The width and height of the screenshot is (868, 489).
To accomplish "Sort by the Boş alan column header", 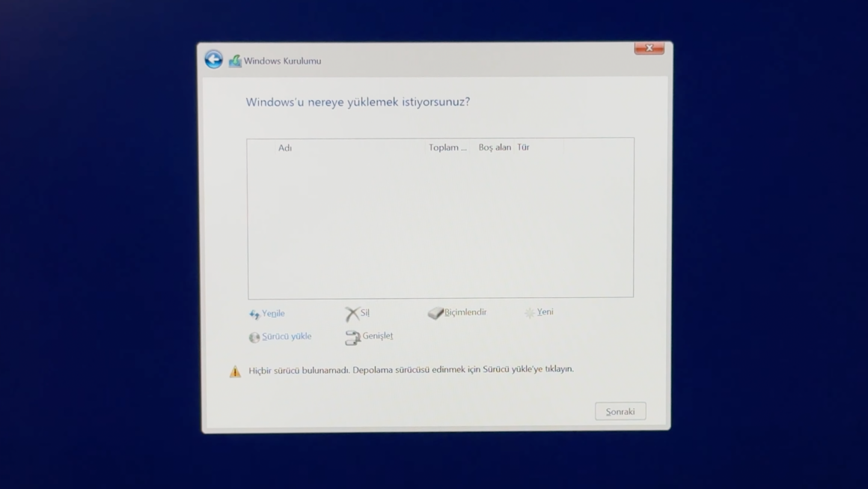I will click(495, 148).
